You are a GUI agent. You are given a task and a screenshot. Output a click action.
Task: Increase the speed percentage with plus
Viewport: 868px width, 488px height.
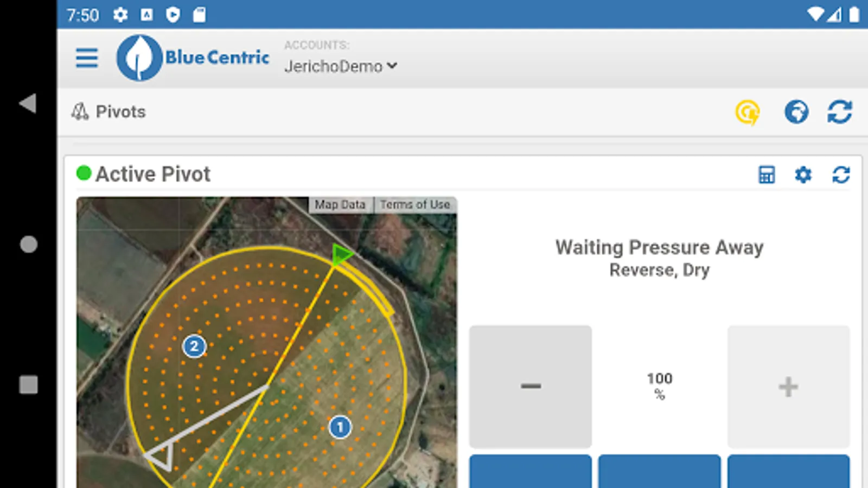[788, 387]
